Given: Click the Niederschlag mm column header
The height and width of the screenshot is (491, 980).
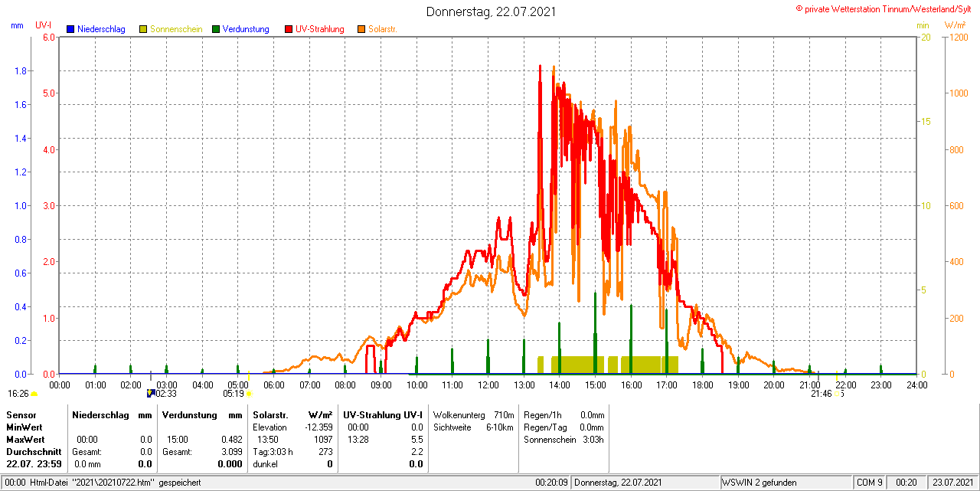Looking at the screenshot, I should tap(112, 414).
